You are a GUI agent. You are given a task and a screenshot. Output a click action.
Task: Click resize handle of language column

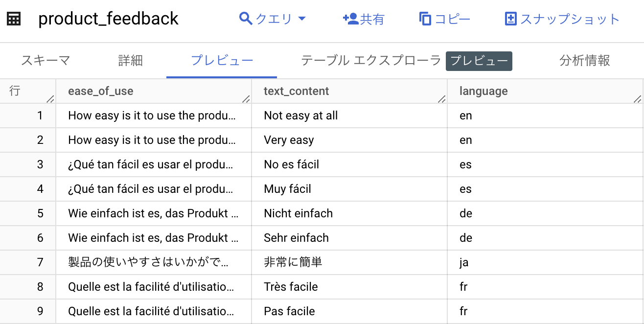coord(638,99)
